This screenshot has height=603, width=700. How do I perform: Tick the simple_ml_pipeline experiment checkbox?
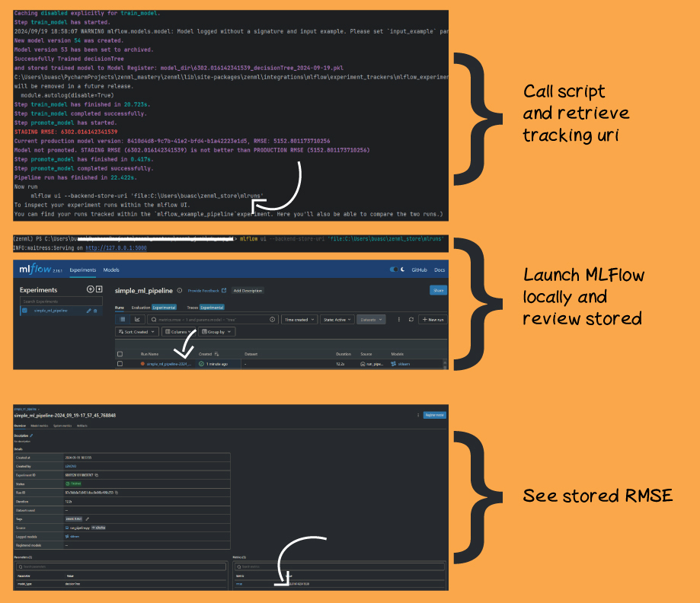[x=24, y=311]
